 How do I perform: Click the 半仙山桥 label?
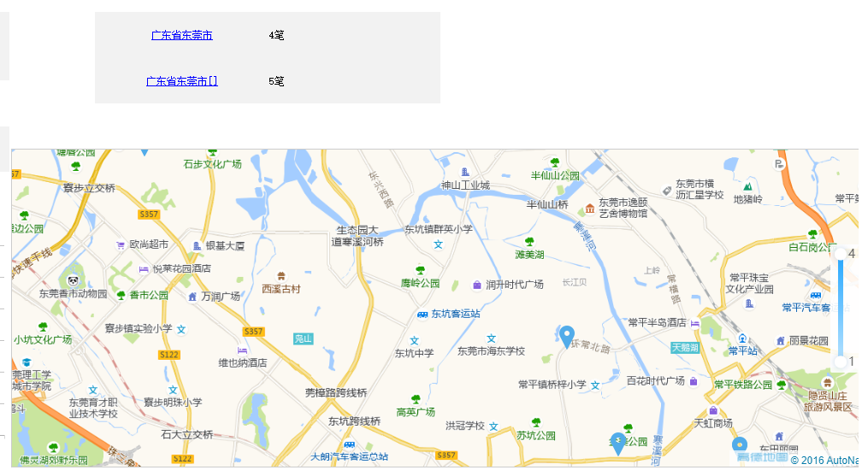pos(547,205)
